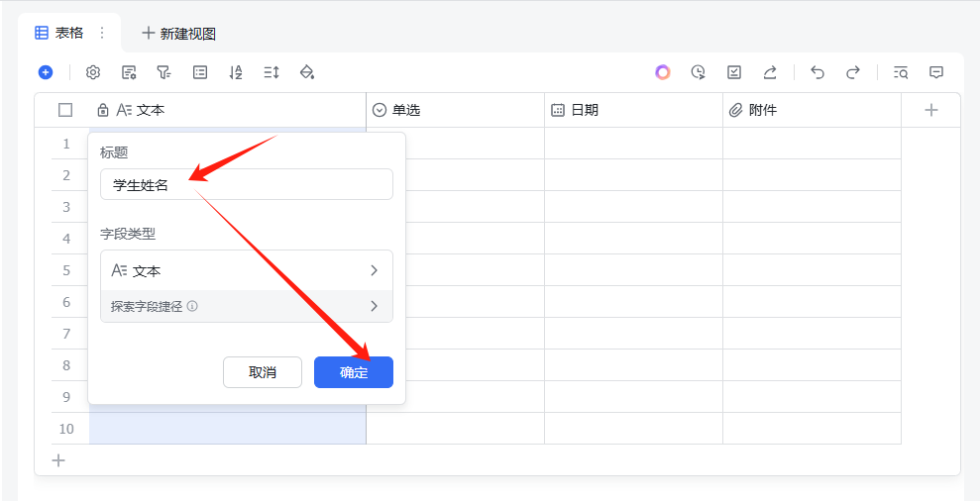
Task: Tick the select-all checkbox in the header
Action: pyautogui.click(x=65, y=110)
